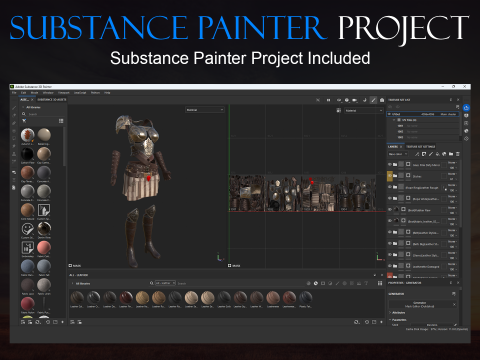Select the white material with red leaf thumbnail

pos(27,135)
